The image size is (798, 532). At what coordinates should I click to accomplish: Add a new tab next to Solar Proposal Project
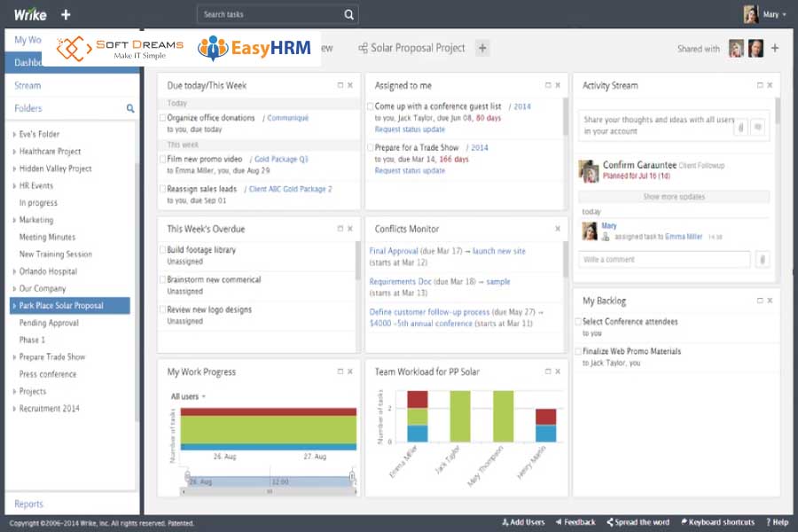click(x=482, y=49)
